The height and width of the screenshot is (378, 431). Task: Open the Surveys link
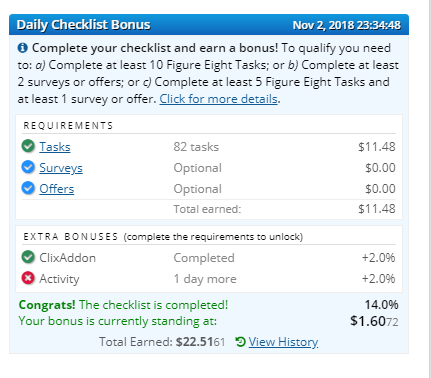coord(61,168)
